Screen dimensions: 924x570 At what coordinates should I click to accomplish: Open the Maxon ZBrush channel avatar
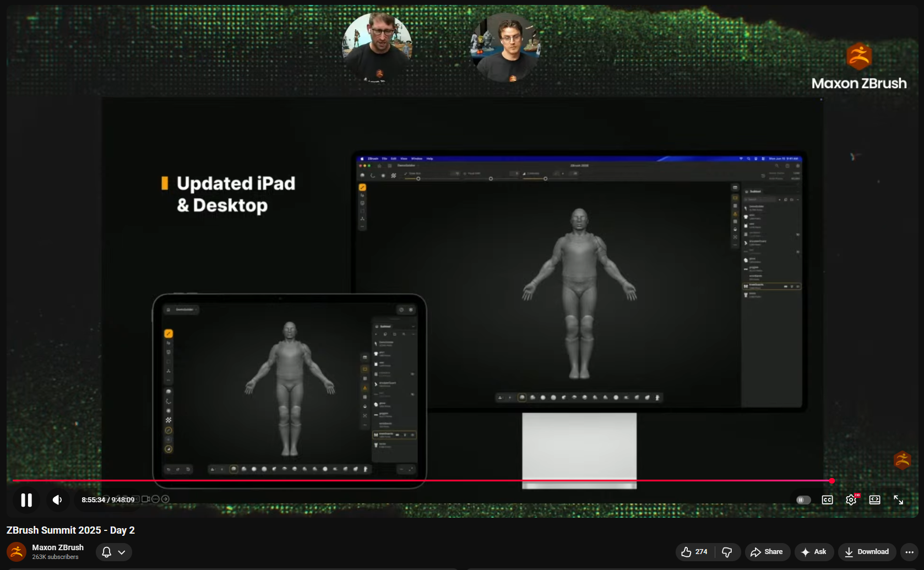pos(17,552)
